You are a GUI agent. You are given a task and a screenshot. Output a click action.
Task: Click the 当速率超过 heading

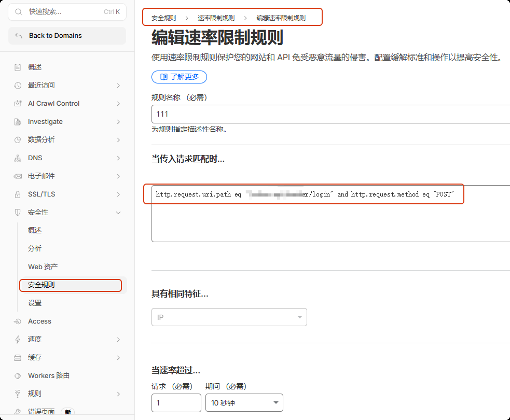[x=176, y=370]
